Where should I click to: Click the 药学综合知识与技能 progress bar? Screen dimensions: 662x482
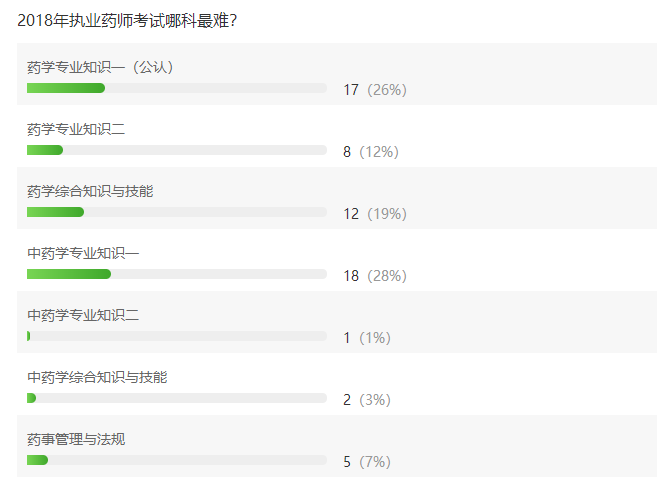(x=177, y=212)
